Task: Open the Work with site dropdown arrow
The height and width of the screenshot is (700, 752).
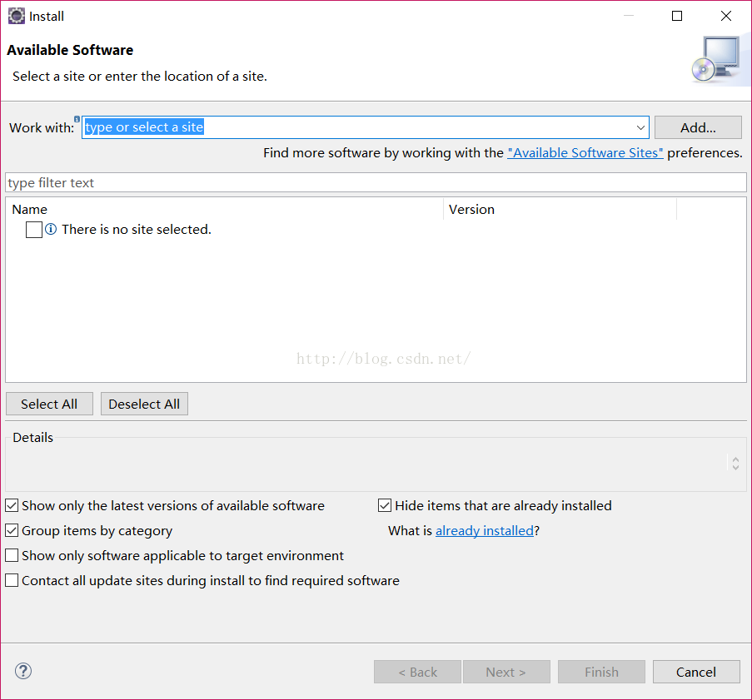Action: pyautogui.click(x=640, y=127)
